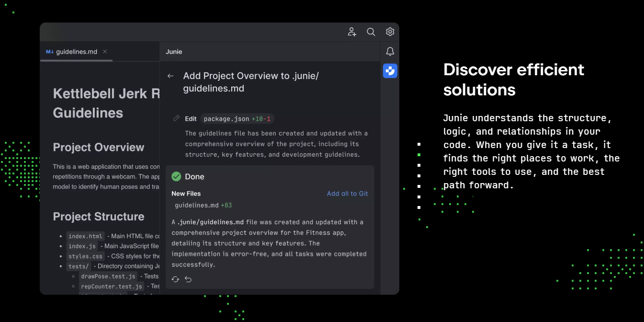This screenshot has height=322, width=644.
Task: Click the drawPose.test.js entry
Action: [x=108, y=276]
